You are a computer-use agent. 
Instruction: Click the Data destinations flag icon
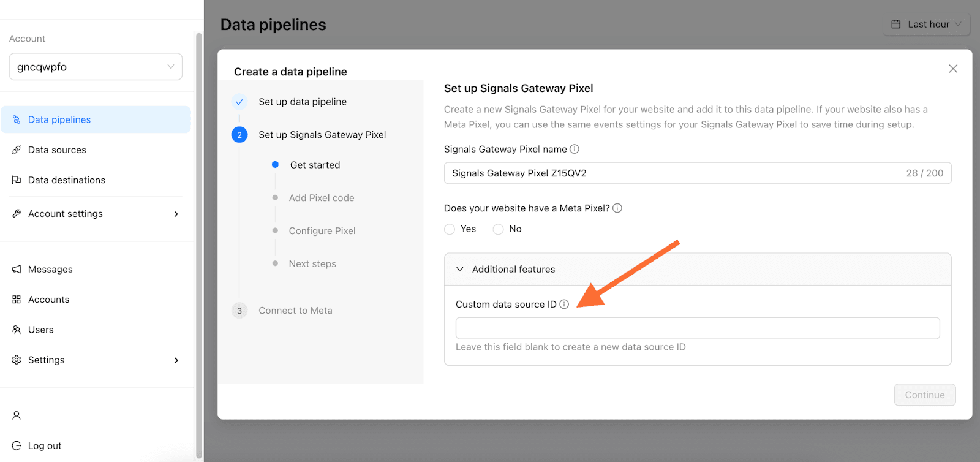17,180
